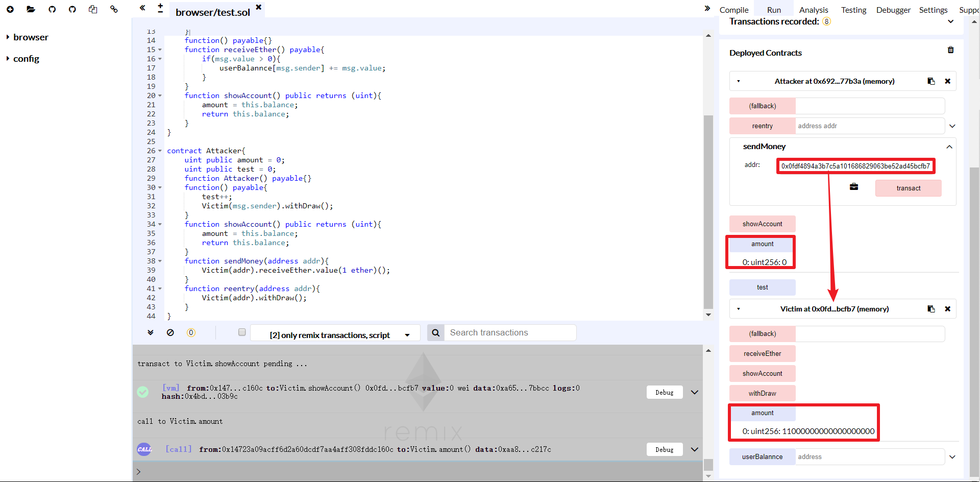This screenshot has height=482, width=980.
Task: Clear the terminal console
Action: (x=170, y=332)
